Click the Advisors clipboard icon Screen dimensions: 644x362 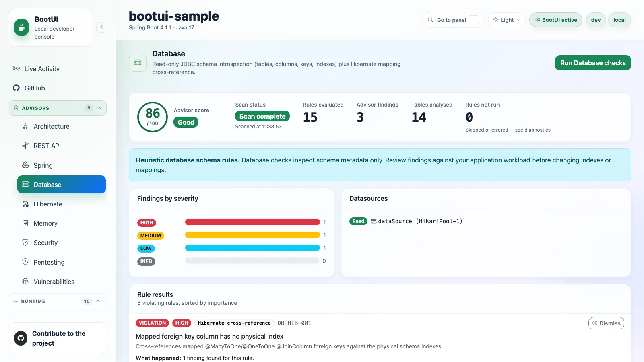tap(16, 108)
